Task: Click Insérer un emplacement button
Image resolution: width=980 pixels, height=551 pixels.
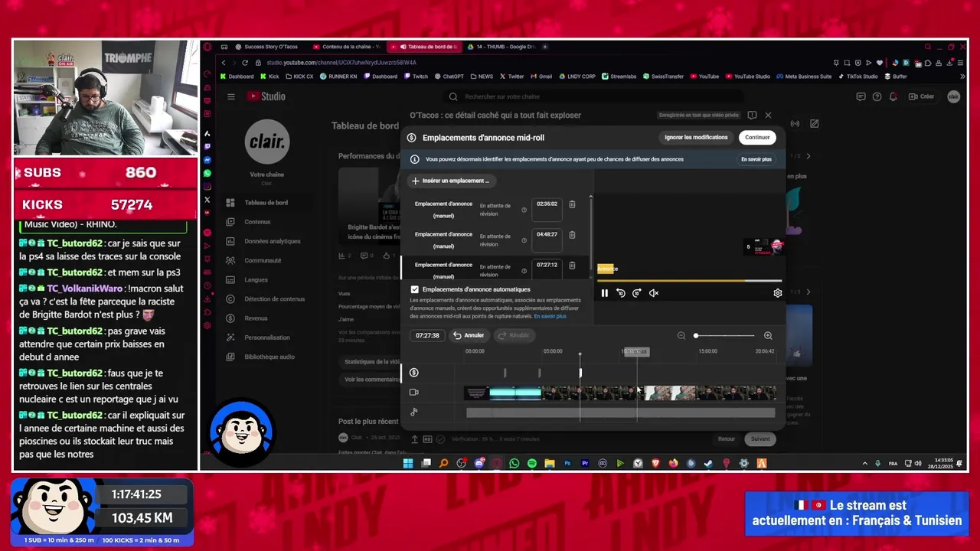Action: (x=451, y=181)
